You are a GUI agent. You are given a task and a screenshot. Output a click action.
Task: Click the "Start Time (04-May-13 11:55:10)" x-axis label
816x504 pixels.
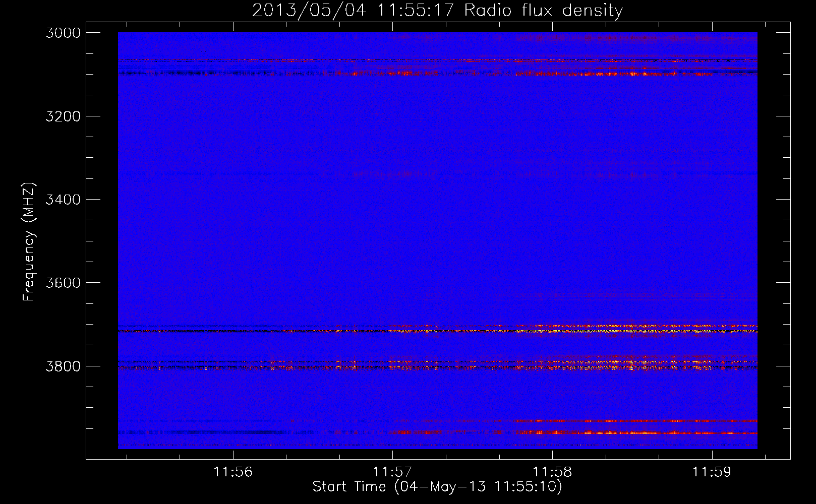pos(437,486)
